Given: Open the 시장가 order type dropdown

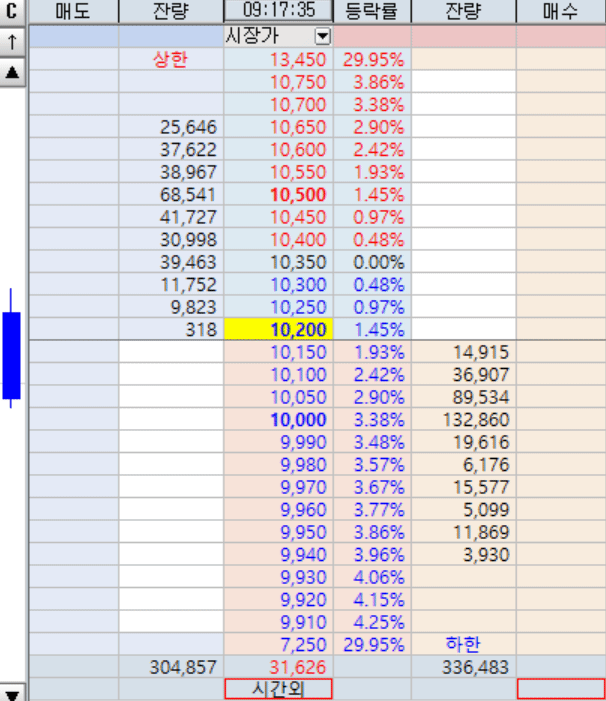Looking at the screenshot, I should (x=323, y=36).
